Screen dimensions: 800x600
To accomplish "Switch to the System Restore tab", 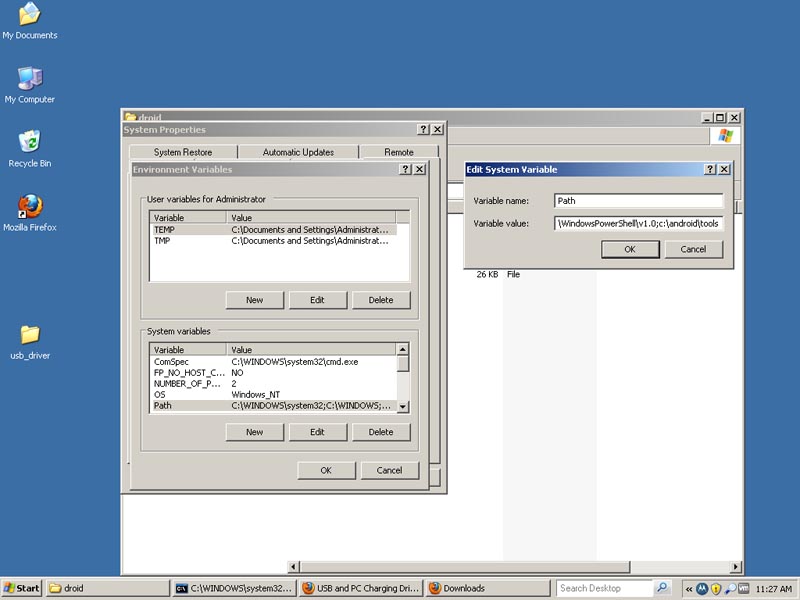I will (183, 152).
